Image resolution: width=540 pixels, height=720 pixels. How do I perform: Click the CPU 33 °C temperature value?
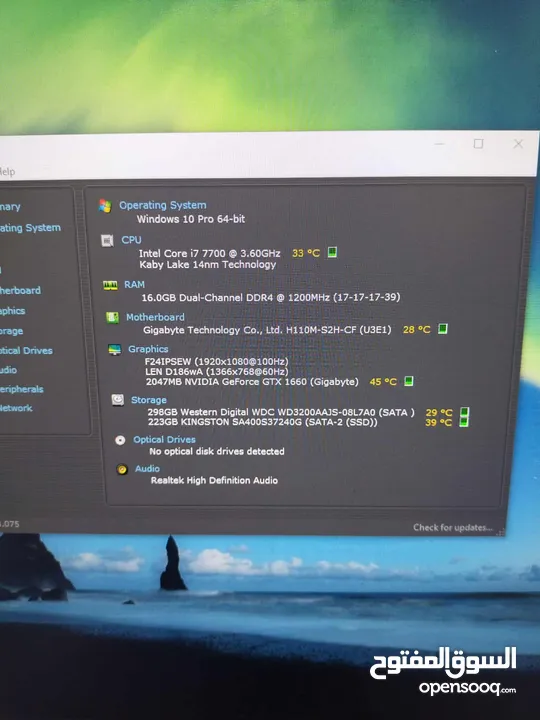tap(306, 253)
